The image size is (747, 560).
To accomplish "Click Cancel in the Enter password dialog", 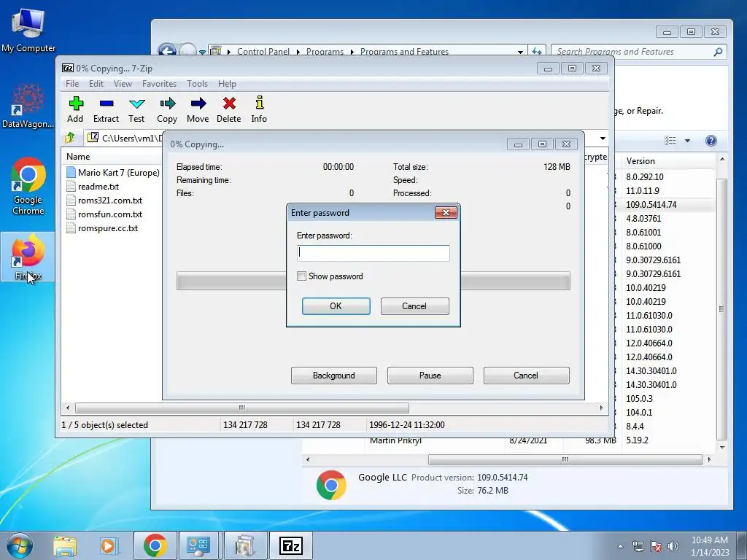I will (x=414, y=306).
